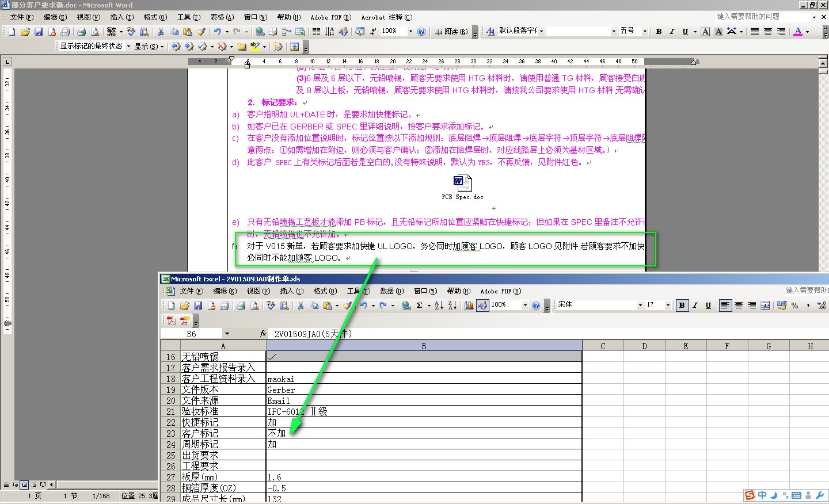Open the embedded PCB Spec.doc object

coord(462,187)
